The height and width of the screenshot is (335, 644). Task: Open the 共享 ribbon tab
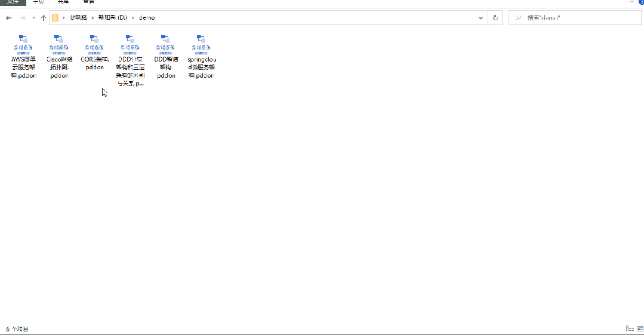click(63, 2)
